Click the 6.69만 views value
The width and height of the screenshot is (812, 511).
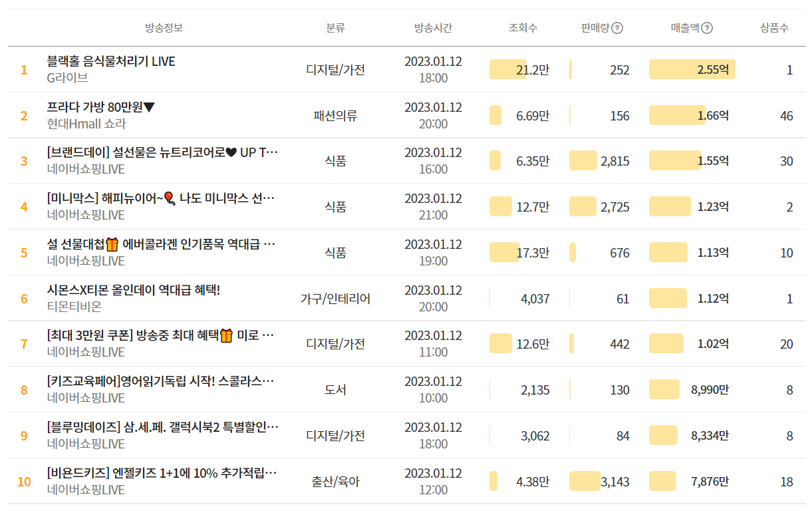click(x=533, y=116)
